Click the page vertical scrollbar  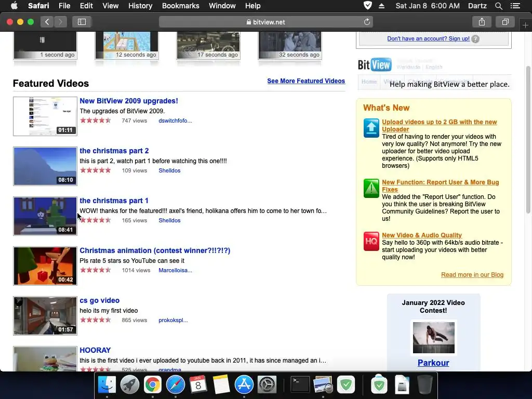click(528, 139)
